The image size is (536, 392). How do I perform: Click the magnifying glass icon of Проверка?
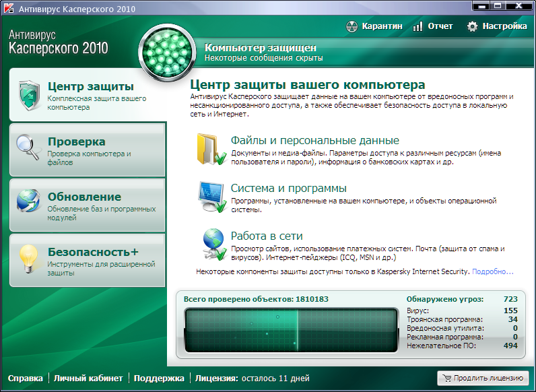tap(28, 148)
